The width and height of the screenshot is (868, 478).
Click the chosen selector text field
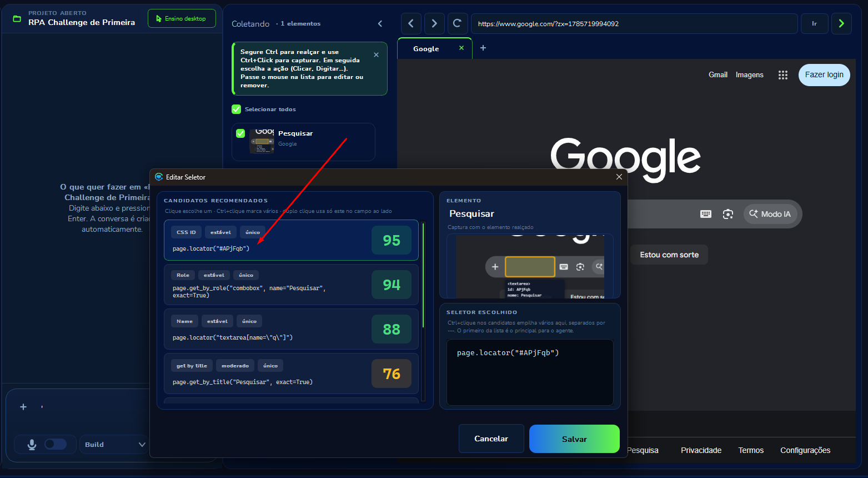pos(530,372)
